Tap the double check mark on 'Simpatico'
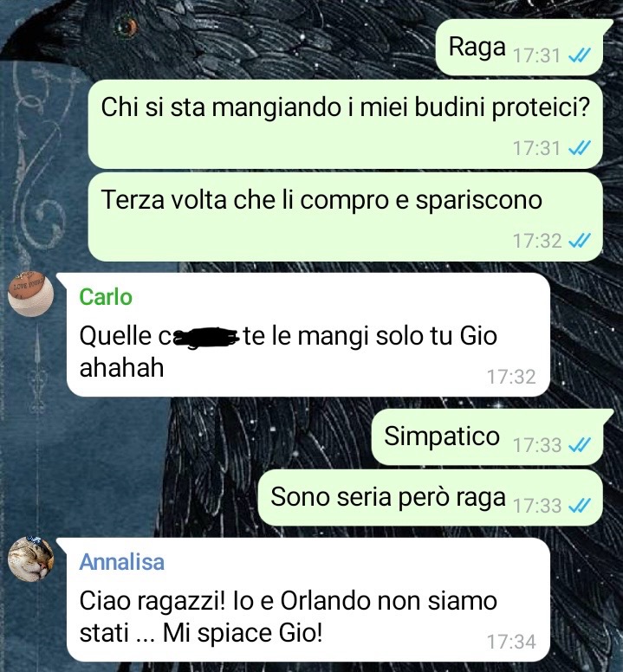This screenshot has width=623, height=672. [x=580, y=445]
